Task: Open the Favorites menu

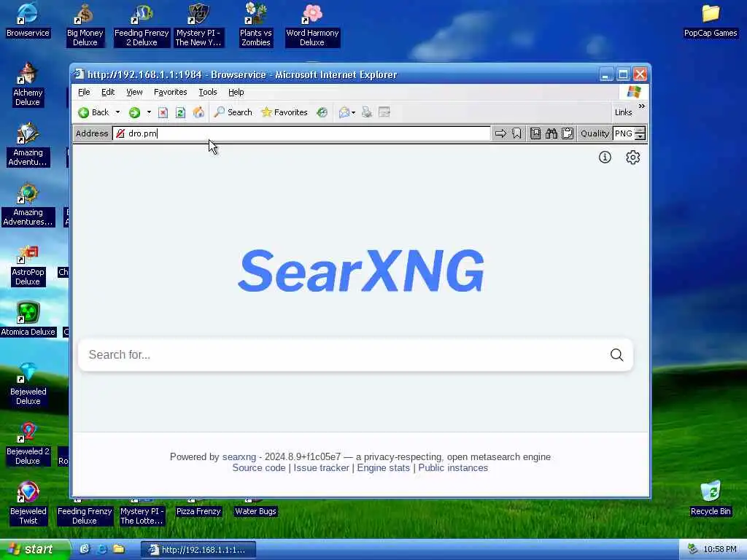Action: point(170,92)
